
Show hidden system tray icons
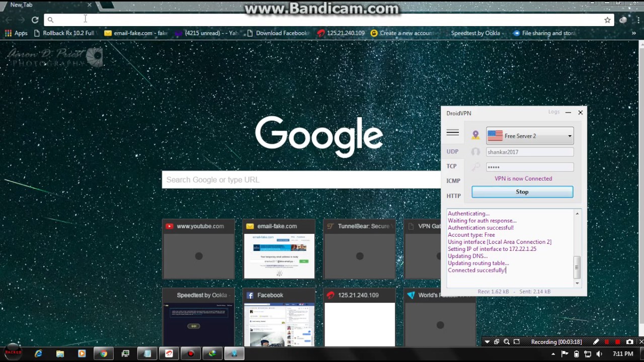tap(553, 354)
